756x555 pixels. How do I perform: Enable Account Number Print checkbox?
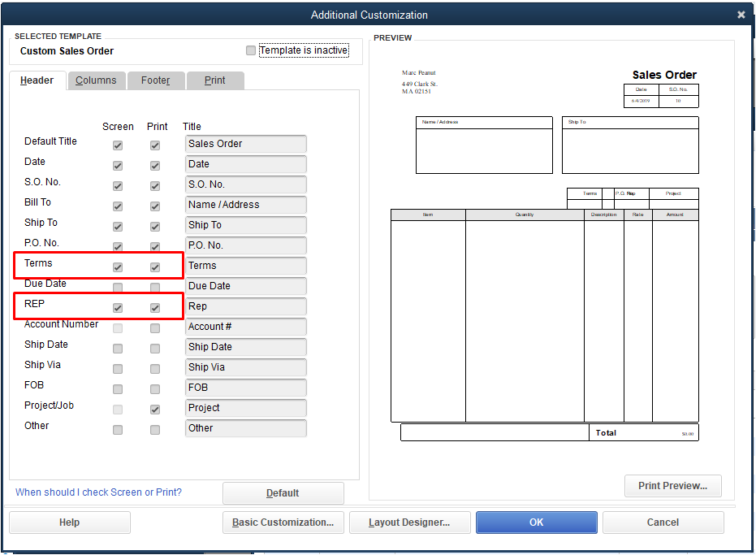coord(155,328)
